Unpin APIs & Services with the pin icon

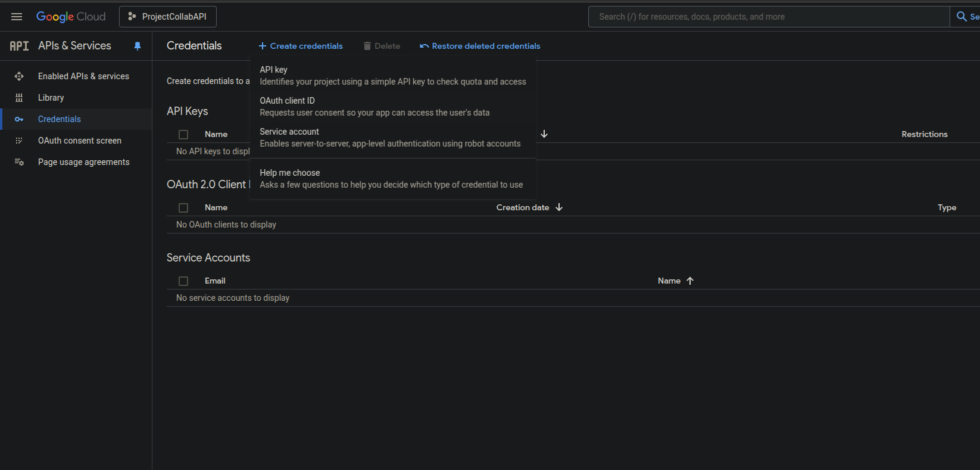[x=138, y=46]
